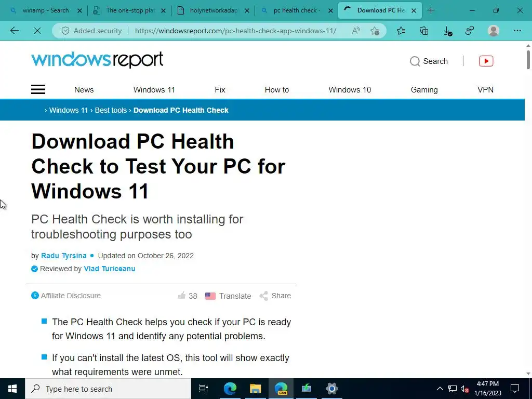Viewport: 532px width, 399px height.
Task: Close the winamp - Search tab
Action: point(79,11)
